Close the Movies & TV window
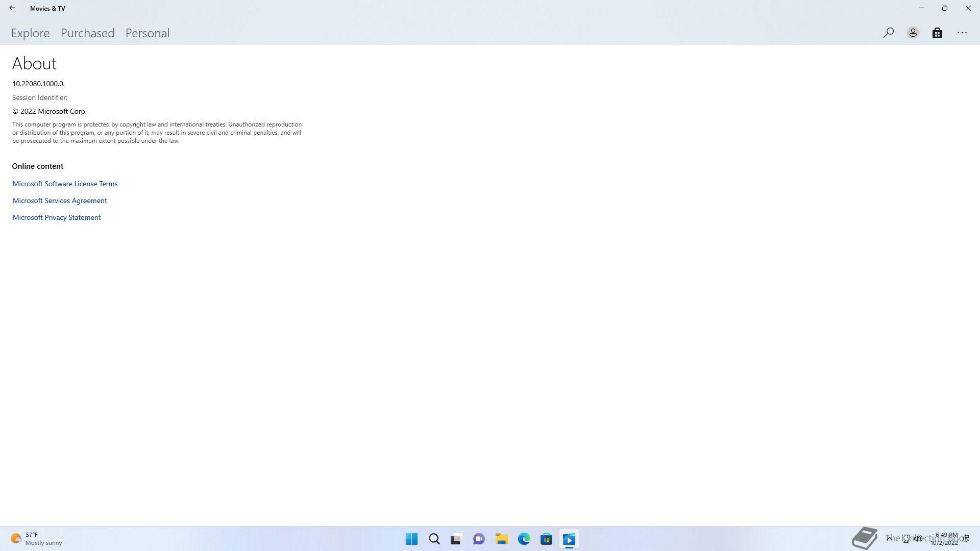Viewport: 980px width, 551px height. 968,8
